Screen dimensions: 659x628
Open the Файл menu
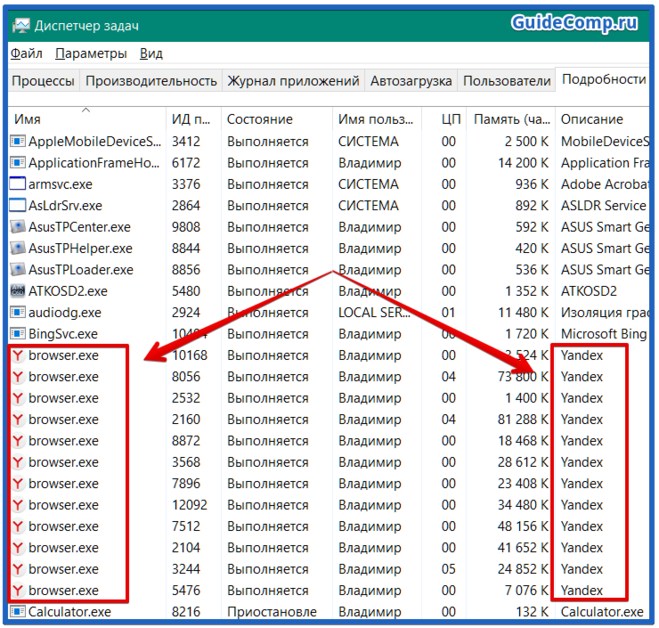pyautogui.click(x=26, y=53)
